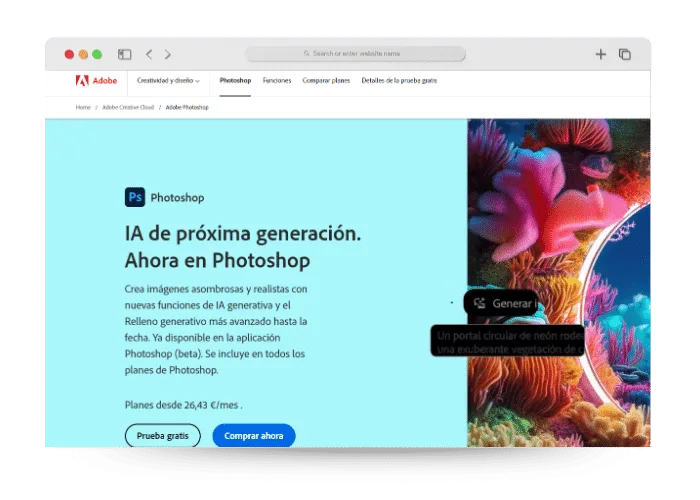The width and height of the screenshot is (700, 500).
Task: Click the portal circular prompt text box
Action: tap(507, 341)
